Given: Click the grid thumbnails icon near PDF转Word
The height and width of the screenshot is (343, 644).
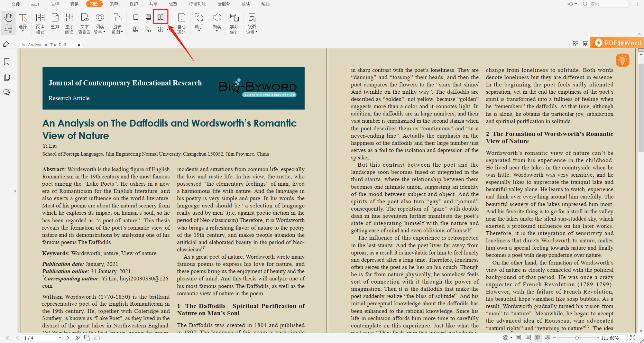Looking at the screenshot, I should click(576, 44).
